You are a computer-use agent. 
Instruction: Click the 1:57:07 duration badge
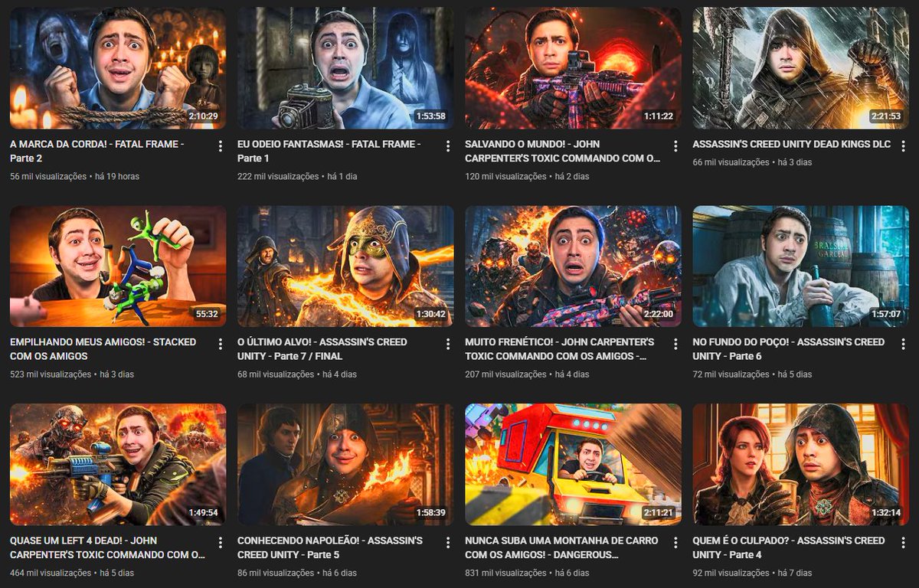click(885, 315)
